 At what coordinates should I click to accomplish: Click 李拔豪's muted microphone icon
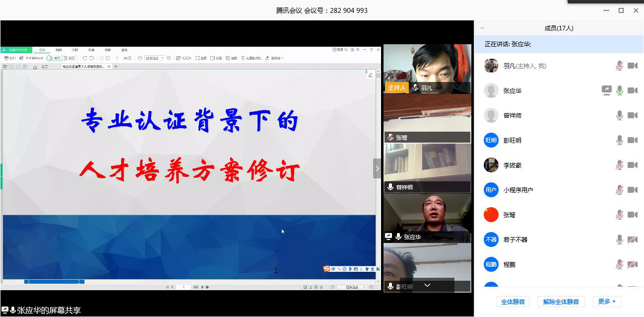[x=619, y=165]
